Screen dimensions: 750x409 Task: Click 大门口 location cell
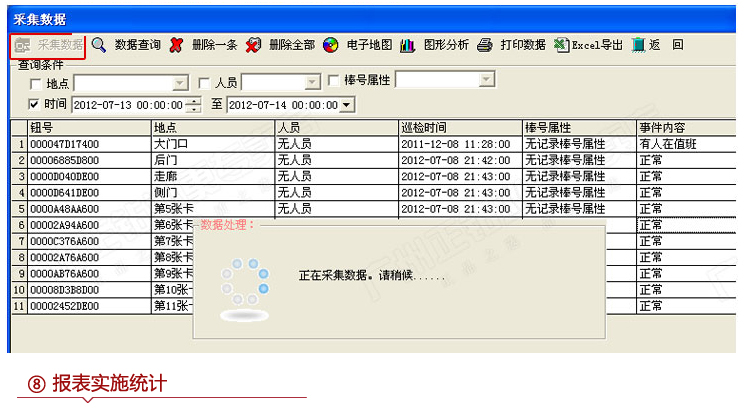pos(213,144)
